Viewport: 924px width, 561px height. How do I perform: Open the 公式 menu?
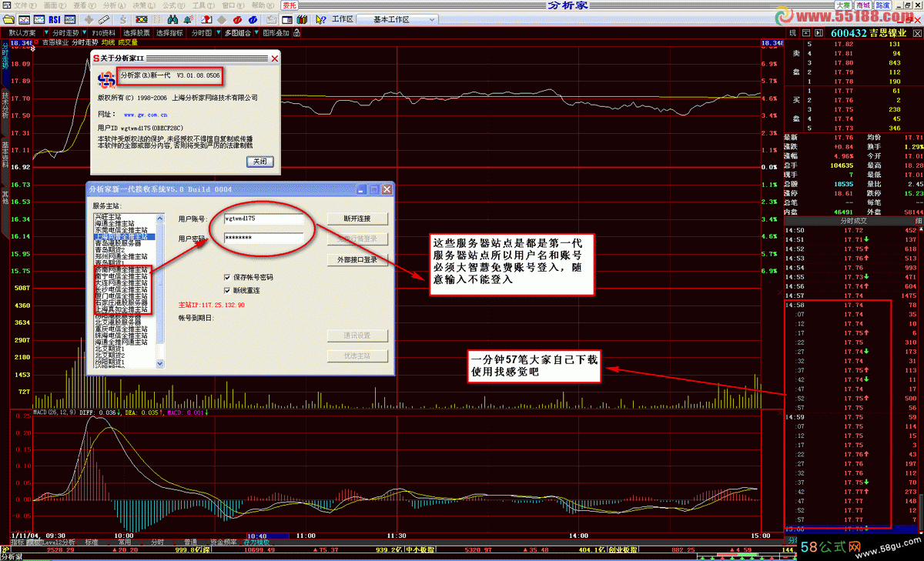tap(173, 5)
